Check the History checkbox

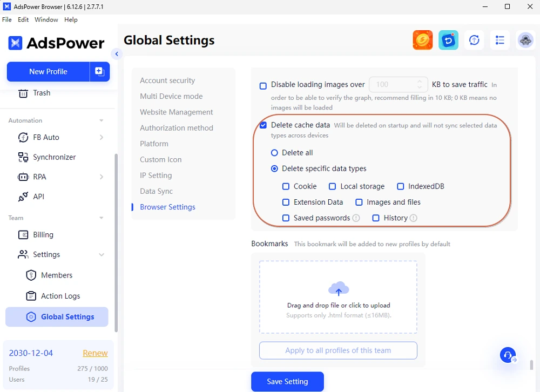(376, 218)
